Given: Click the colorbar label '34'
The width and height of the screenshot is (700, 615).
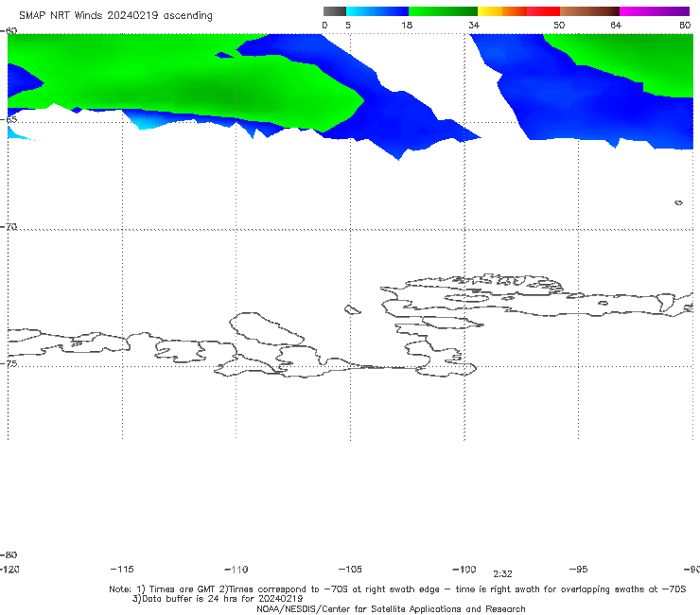Looking at the screenshot, I should 474,25.
